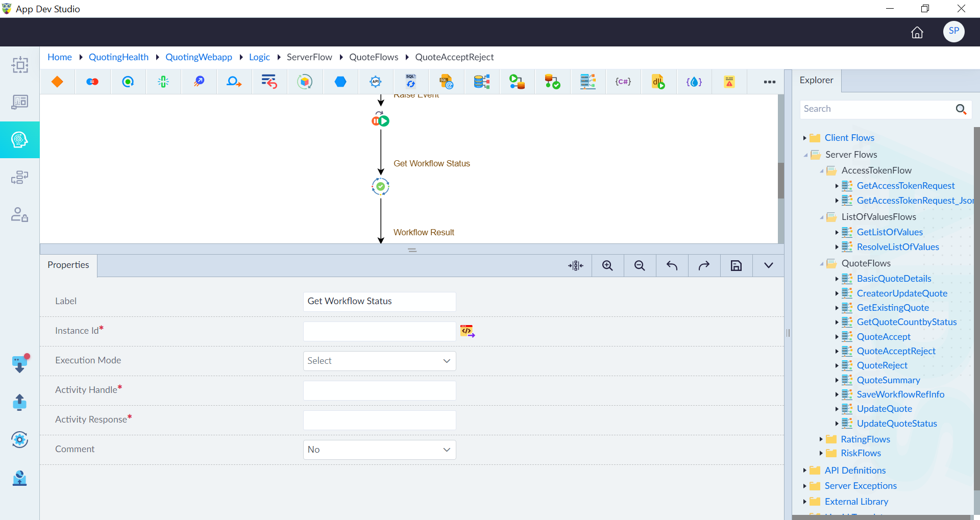The width and height of the screenshot is (980, 520).
Task: Click the search magnifier in Explorer
Action: tap(961, 109)
